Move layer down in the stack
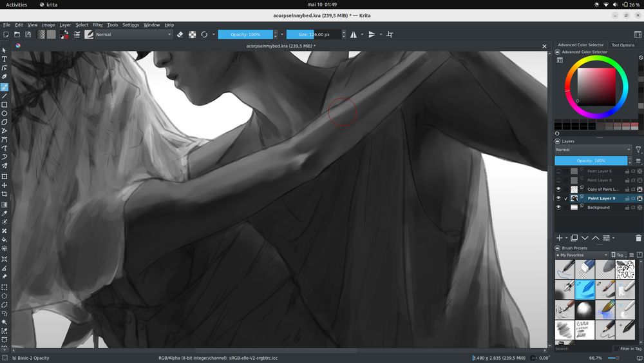The width and height of the screenshot is (644, 363). [585, 238]
